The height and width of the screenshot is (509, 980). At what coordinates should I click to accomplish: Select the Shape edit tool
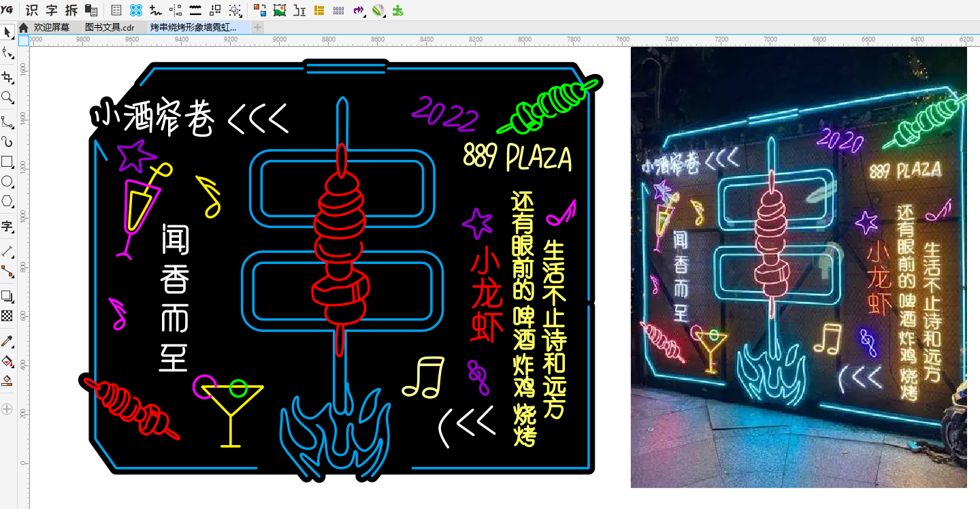click(7, 54)
